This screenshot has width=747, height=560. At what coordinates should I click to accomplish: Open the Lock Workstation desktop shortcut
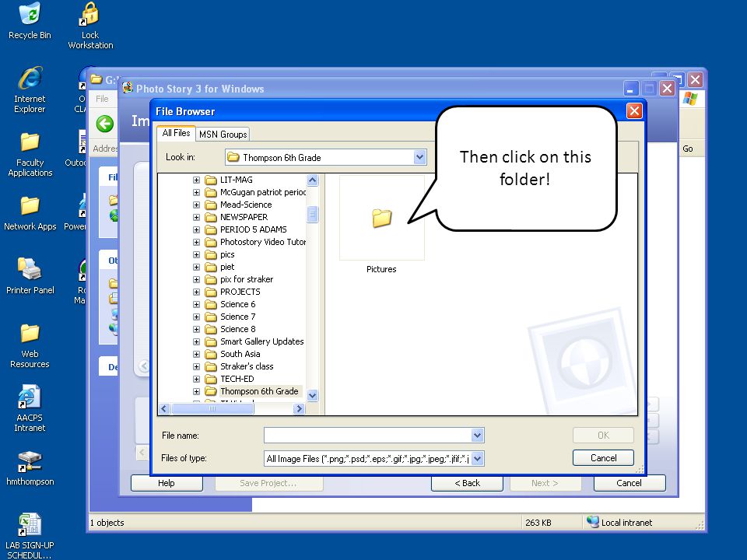click(89, 14)
